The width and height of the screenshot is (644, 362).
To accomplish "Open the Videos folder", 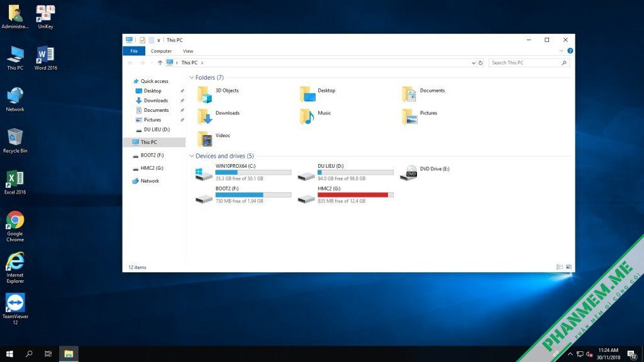I will (x=214, y=139).
